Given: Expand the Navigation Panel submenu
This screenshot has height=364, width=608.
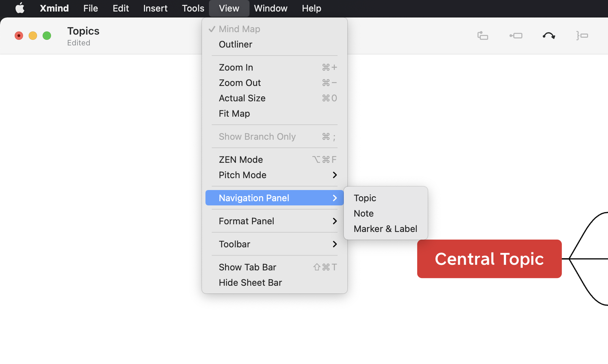Looking at the screenshot, I should point(275,198).
